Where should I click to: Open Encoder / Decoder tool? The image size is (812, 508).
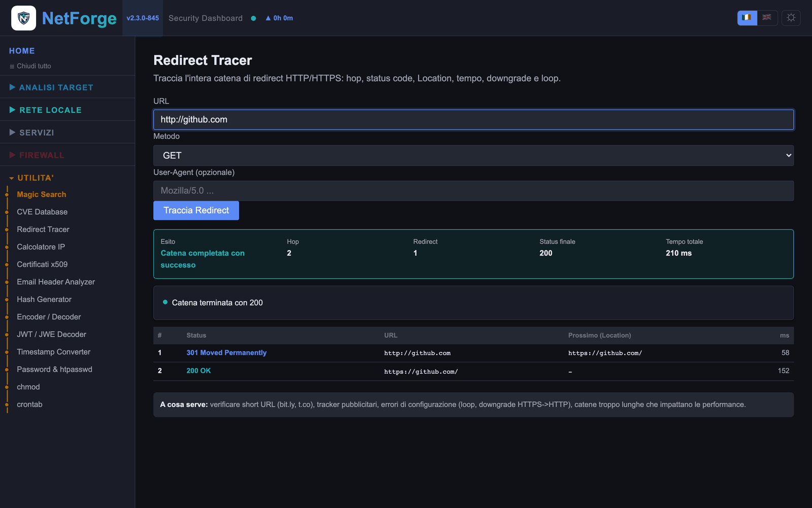49,317
